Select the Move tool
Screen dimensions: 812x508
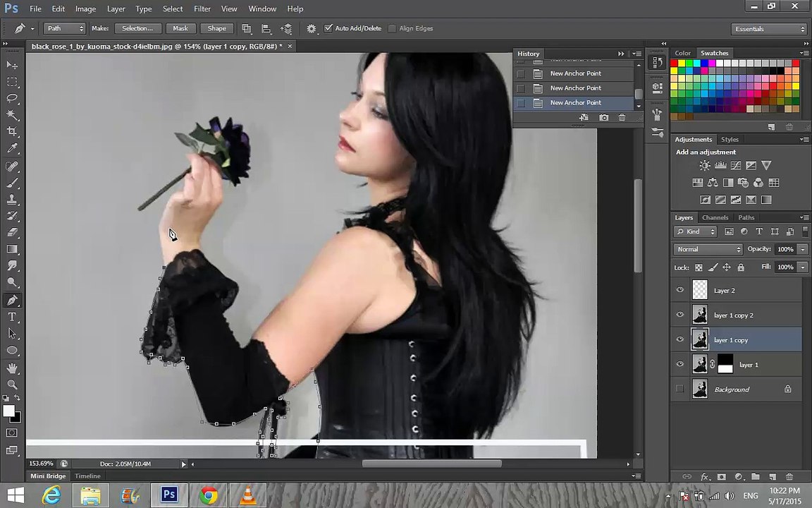(x=12, y=65)
